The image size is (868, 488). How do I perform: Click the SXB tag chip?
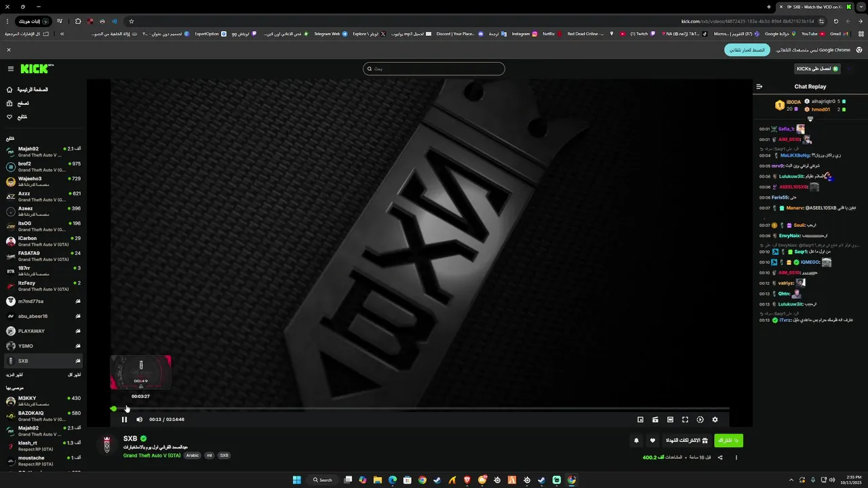224,455
